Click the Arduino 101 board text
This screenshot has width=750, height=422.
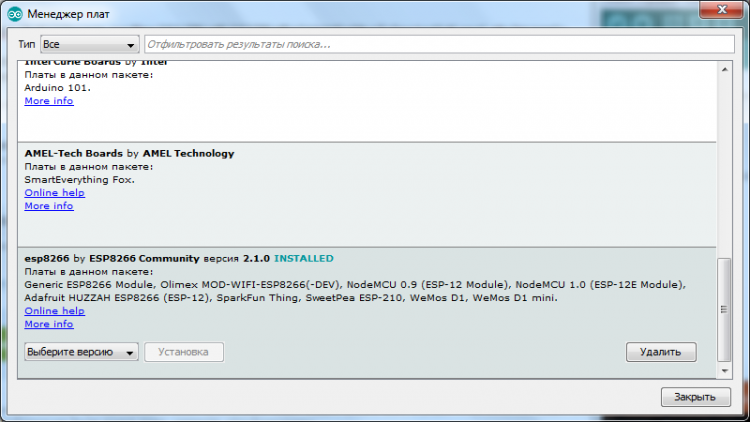click(x=57, y=88)
